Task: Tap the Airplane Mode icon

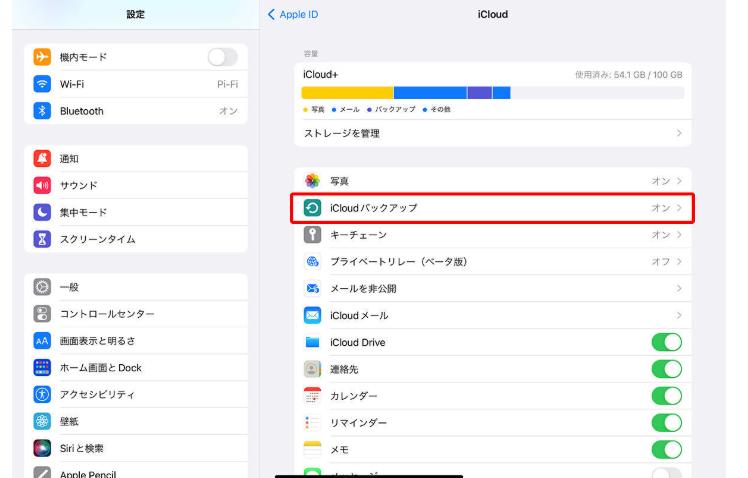Action: click(42, 57)
